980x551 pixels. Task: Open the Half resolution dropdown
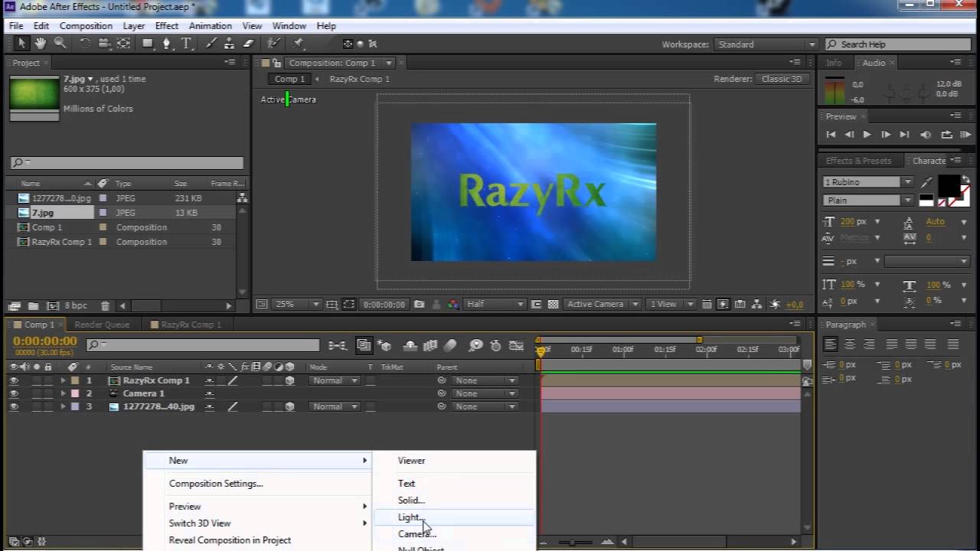coord(495,304)
